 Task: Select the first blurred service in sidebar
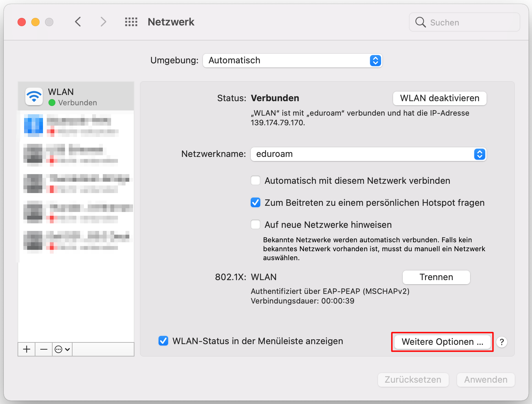click(x=76, y=125)
